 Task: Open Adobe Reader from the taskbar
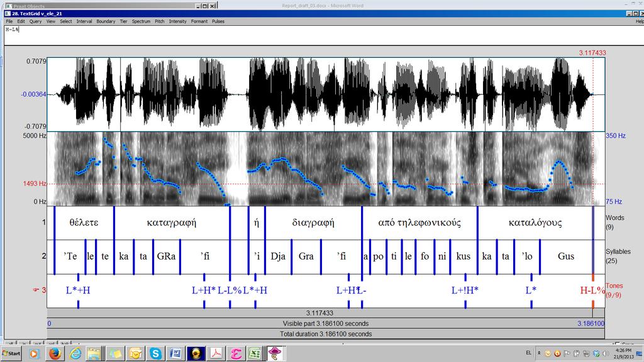(x=216, y=353)
